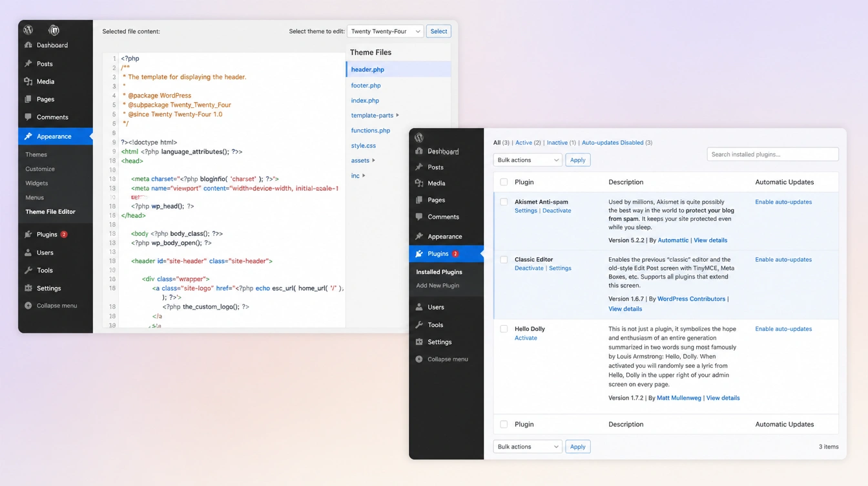Click the Appearance brush icon in the Plugins window sidebar
Image resolution: width=868 pixels, height=486 pixels.
click(419, 237)
